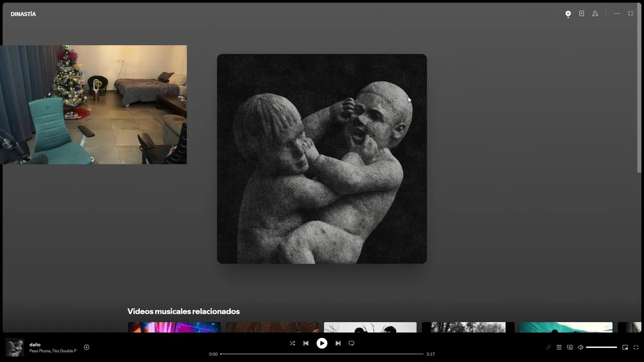Open the song title 'daño'
The height and width of the screenshot is (362, 644).
(35, 344)
